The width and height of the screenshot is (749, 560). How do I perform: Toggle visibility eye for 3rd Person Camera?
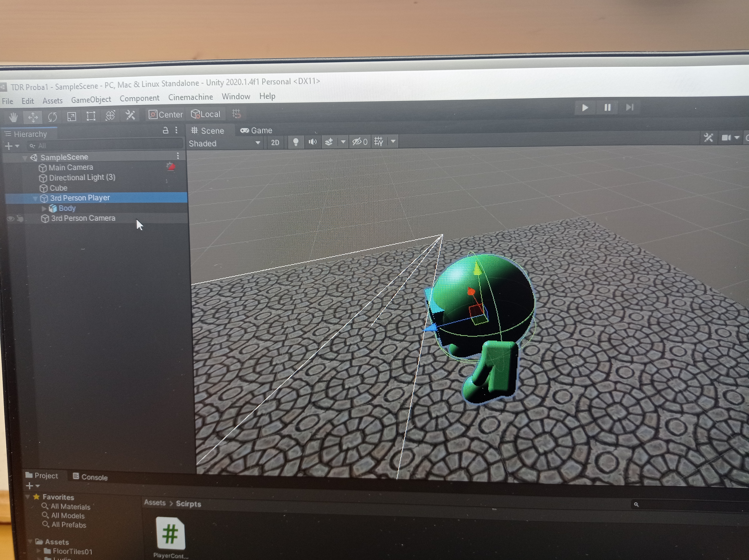tap(10, 219)
